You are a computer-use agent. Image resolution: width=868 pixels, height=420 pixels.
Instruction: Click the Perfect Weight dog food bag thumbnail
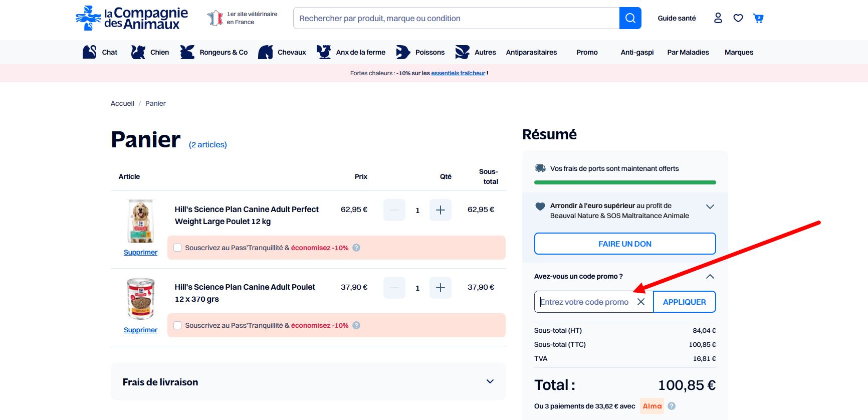click(x=141, y=221)
